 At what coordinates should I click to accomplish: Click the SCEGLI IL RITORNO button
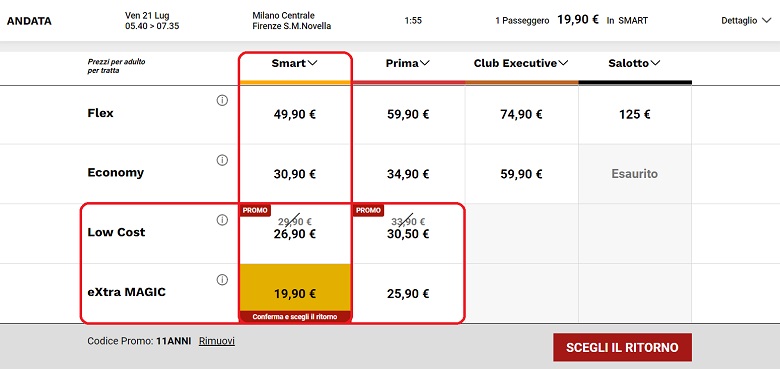(x=622, y=347)
